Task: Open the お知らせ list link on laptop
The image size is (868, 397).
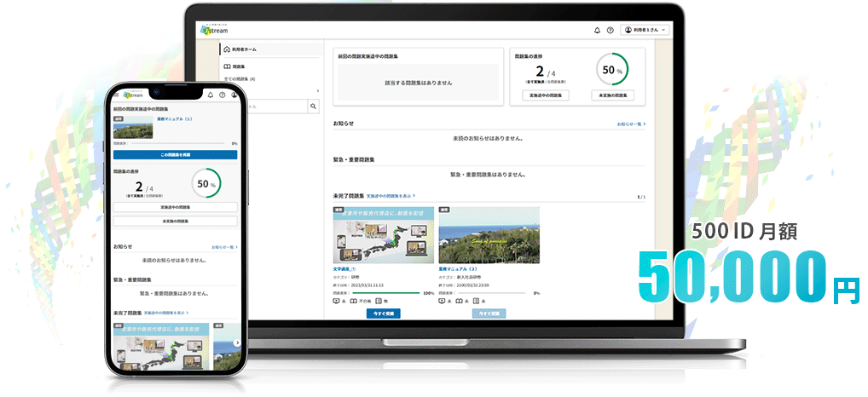Action: tap(631, 124)
